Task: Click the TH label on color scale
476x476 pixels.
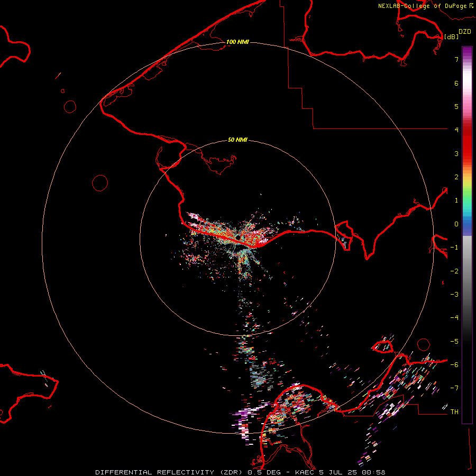Action: tap(454, 411)
